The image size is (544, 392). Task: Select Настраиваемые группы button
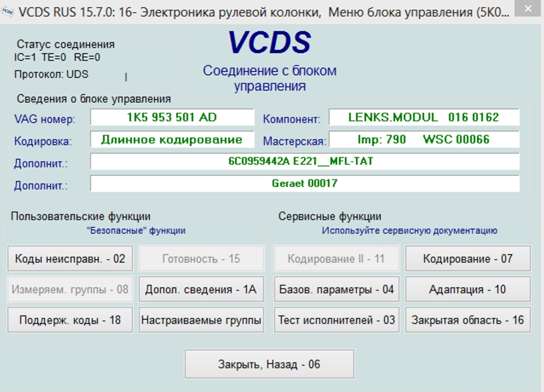click(x=201, y=320)
